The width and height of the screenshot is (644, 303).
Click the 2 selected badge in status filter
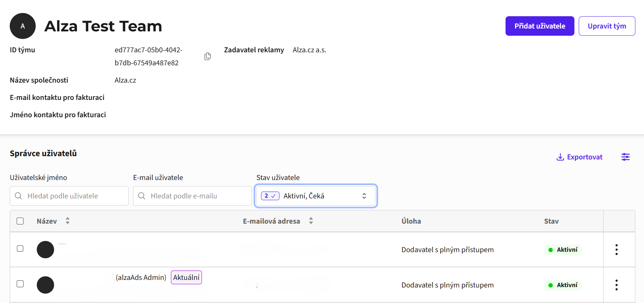(270, 196)
